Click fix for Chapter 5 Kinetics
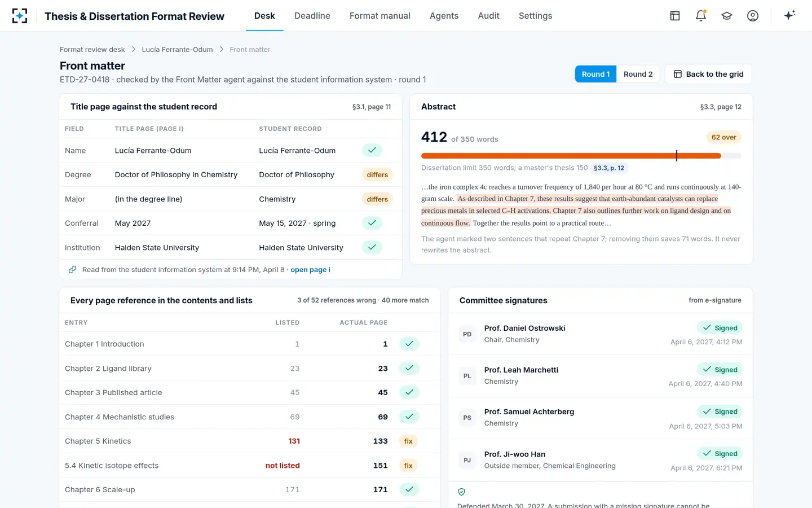This screenshot has width=812, height=508. pos(408,441)
